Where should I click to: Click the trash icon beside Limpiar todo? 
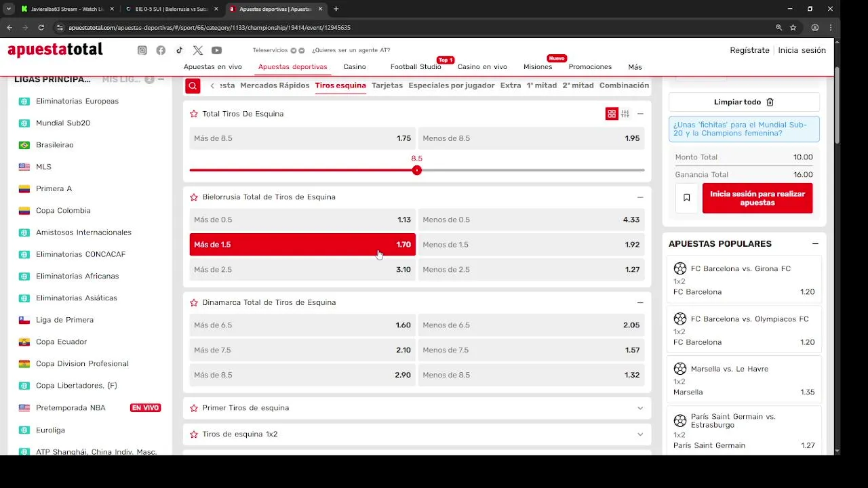(770, 102)
